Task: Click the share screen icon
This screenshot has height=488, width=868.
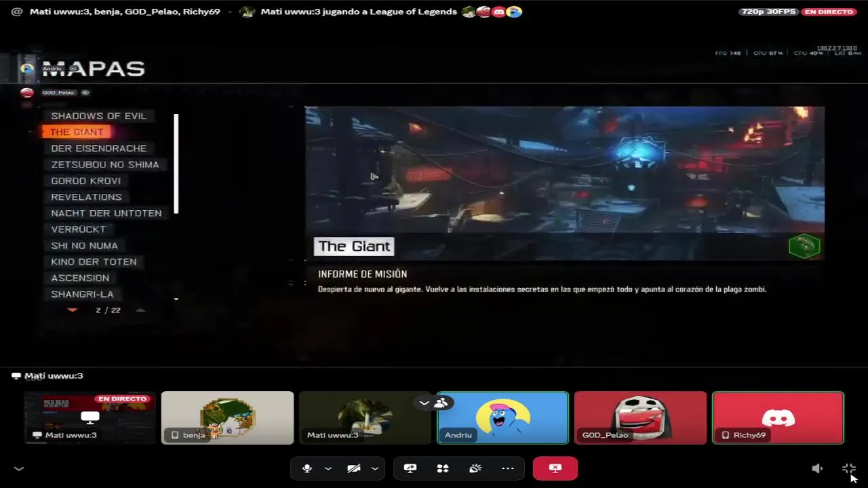Action: [x=410, y=468]
